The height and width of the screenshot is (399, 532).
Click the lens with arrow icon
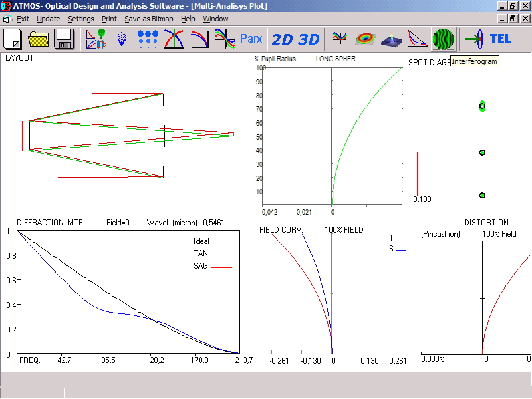[473, 39]
